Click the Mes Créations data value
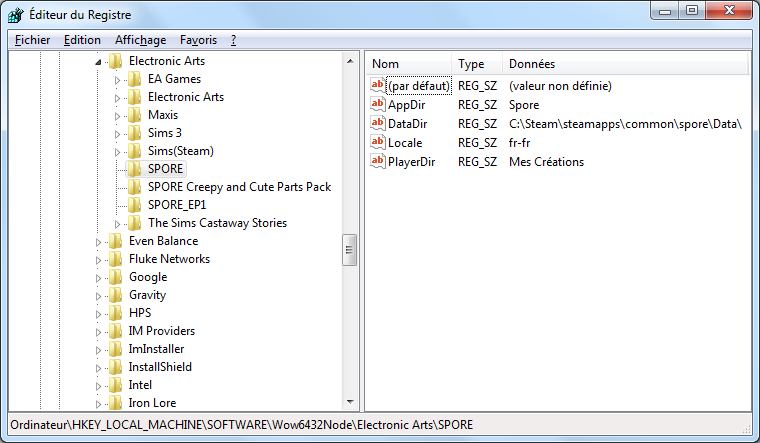760x443 pixels. click(546, 162)
